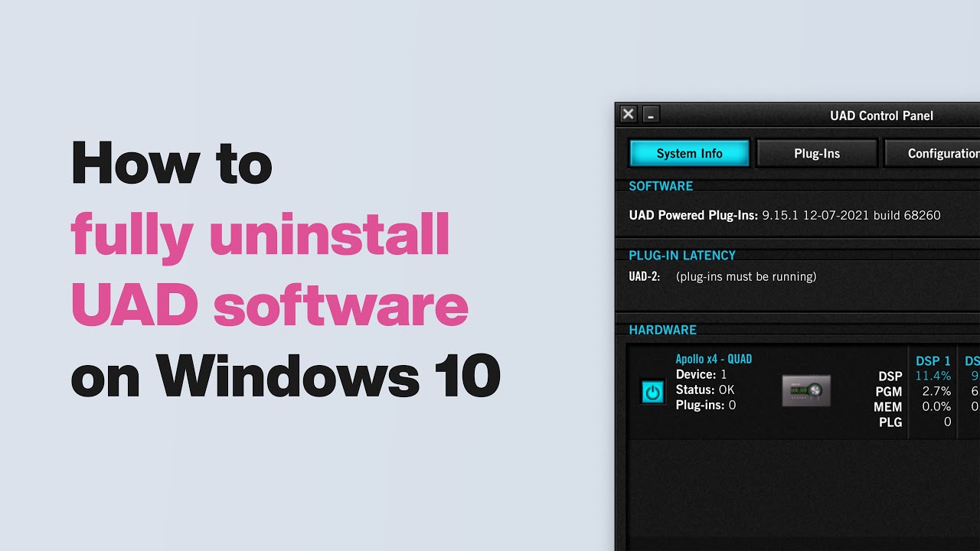Click the PGM row label

[889, 391]
